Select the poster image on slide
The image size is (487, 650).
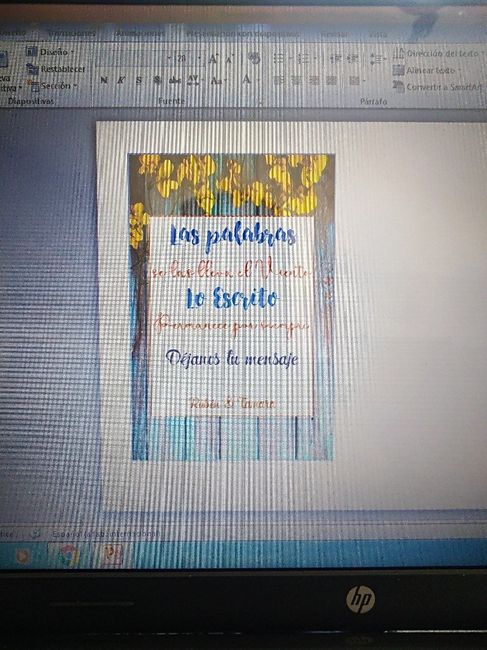pyautogui.click(x=231, y=307)
